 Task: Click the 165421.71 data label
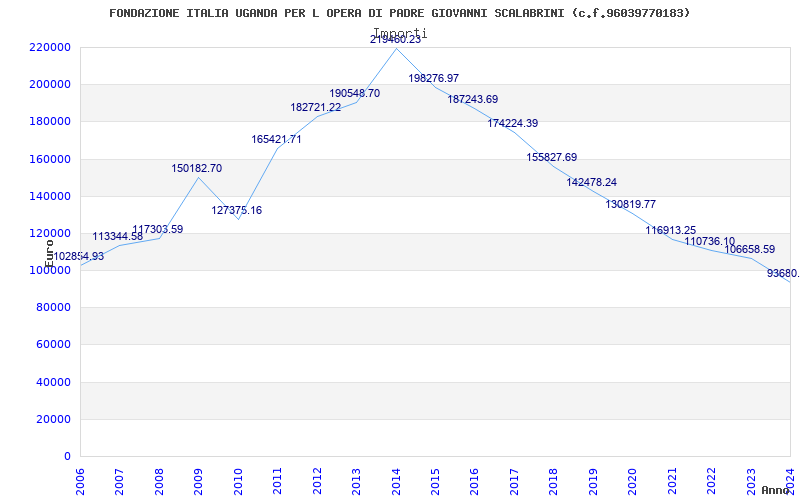pos(277,139)
